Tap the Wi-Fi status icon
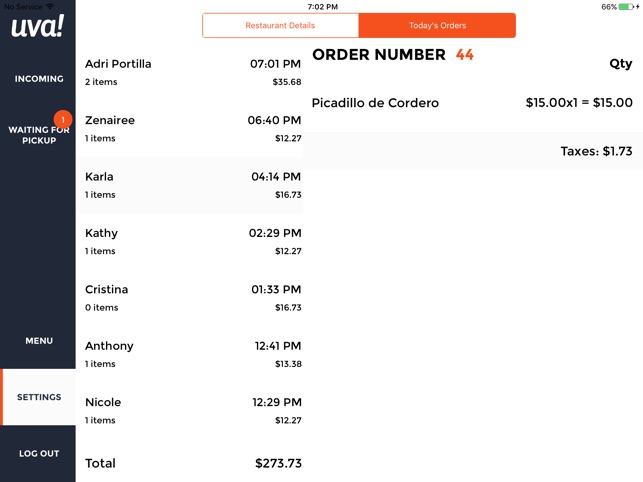The image size is (643, 482). 50,6
